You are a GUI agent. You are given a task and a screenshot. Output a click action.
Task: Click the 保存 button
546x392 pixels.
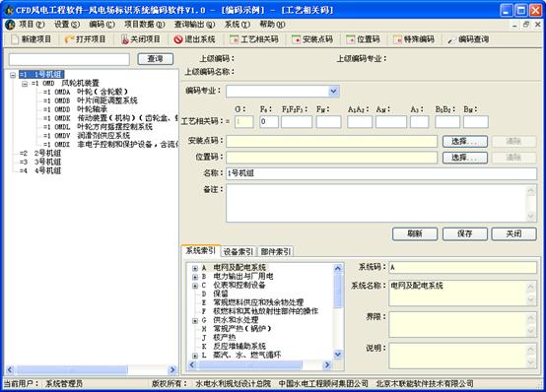click(465, 234)
